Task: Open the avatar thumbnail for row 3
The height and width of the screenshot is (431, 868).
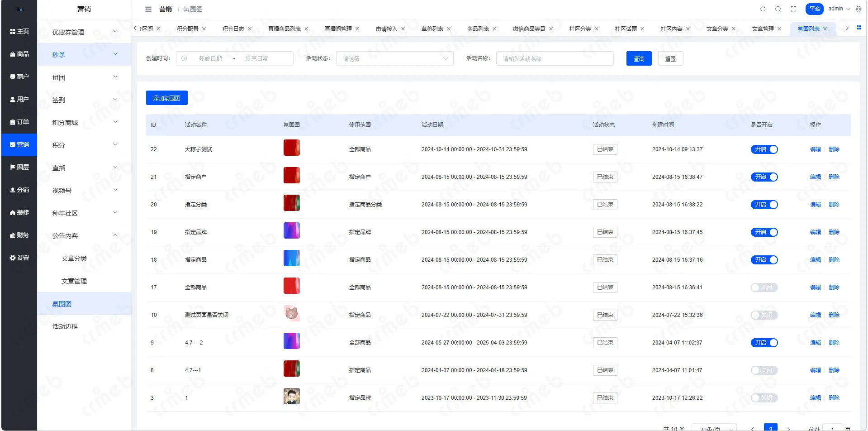Action: (292, 396)
